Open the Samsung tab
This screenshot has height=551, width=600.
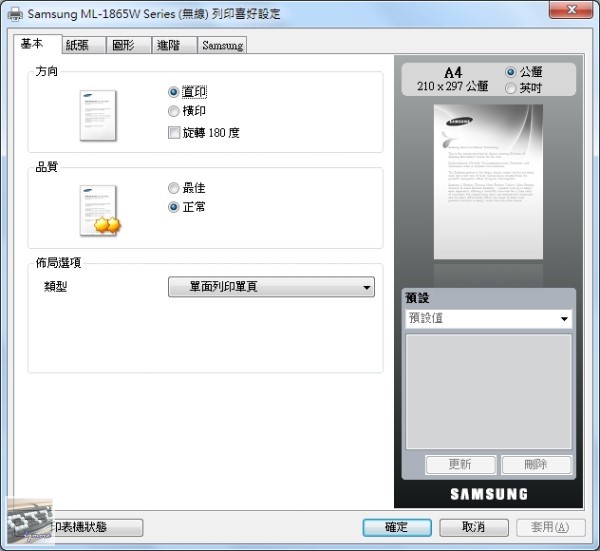(x=222, y=45)
